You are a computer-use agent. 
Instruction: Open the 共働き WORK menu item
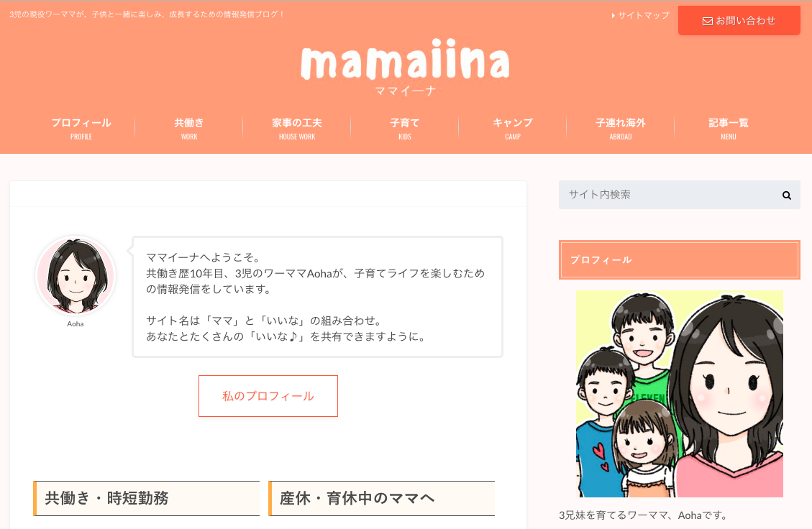[x=189, y=129]
